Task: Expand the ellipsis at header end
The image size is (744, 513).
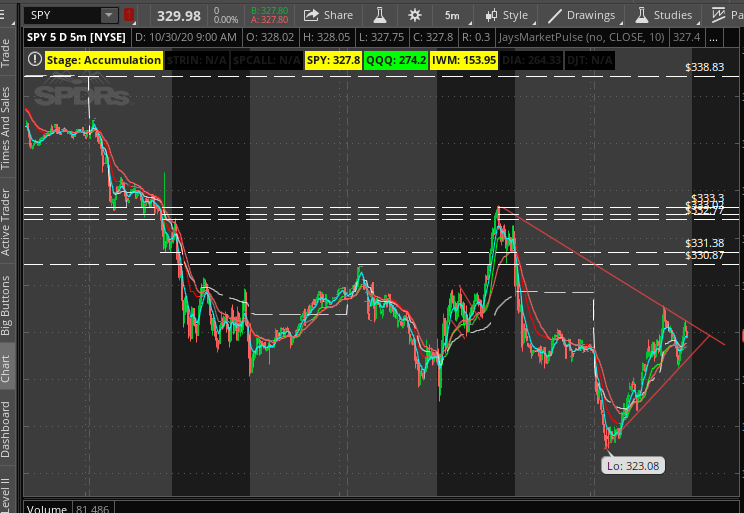Action: coord(713,38)
